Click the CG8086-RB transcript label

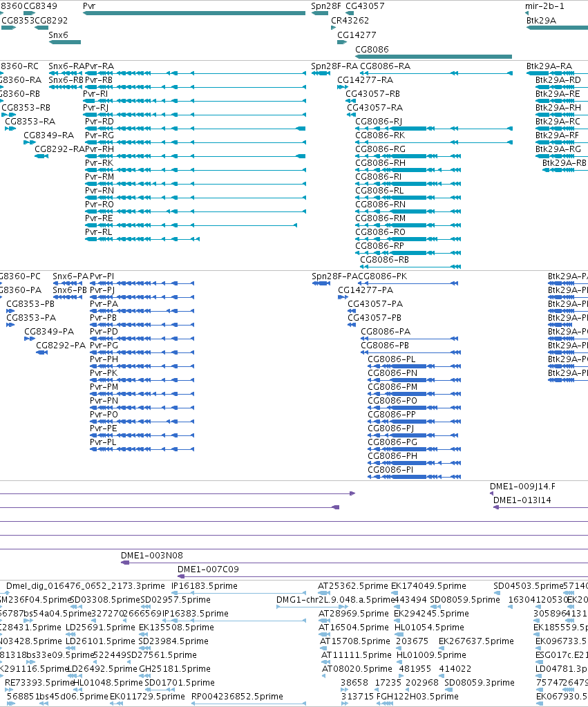coord(385,260)
